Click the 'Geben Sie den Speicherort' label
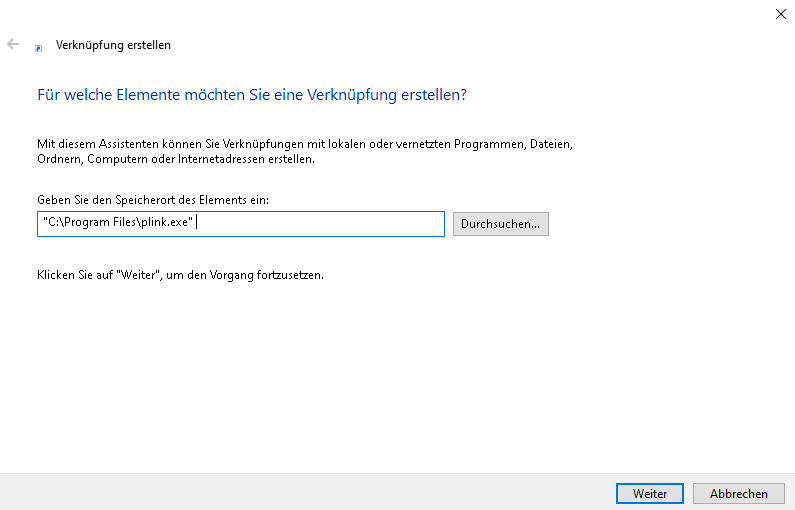Viewport: 795px width, 510px height. tap(153, 200)
